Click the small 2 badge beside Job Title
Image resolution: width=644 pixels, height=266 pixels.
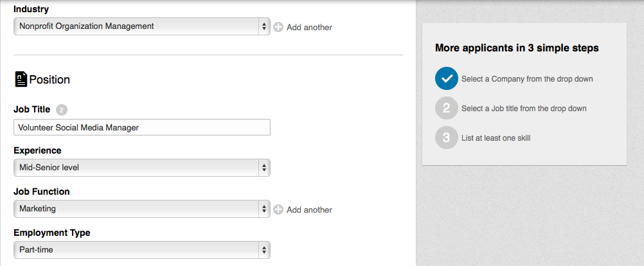point(62,110)
